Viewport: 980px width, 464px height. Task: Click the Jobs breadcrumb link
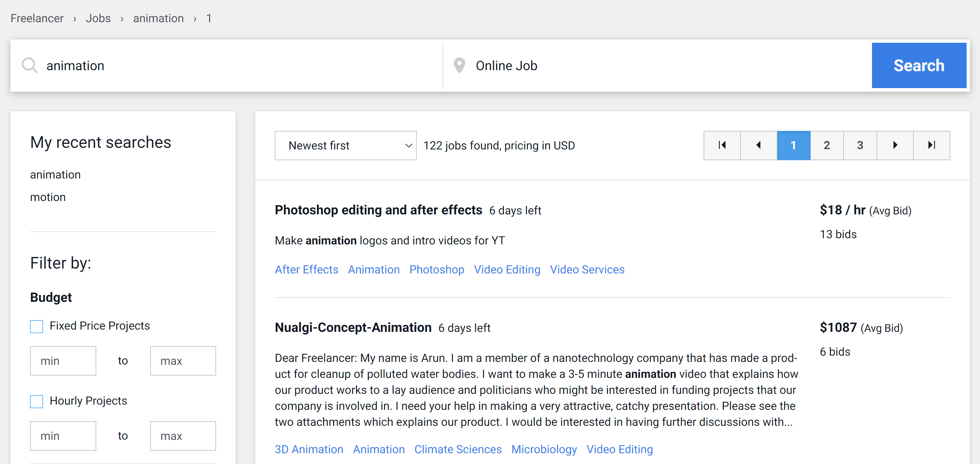(x=98, y=18)
